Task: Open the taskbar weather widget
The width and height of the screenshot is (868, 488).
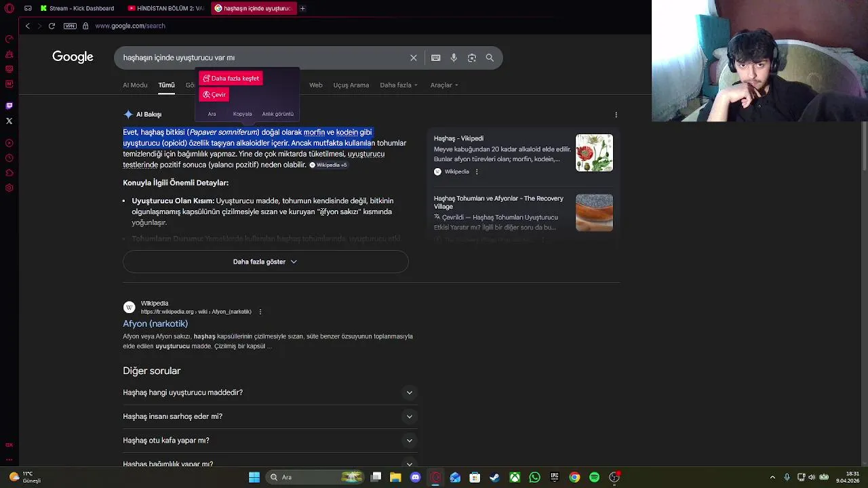Action: [x=26, y=477]
